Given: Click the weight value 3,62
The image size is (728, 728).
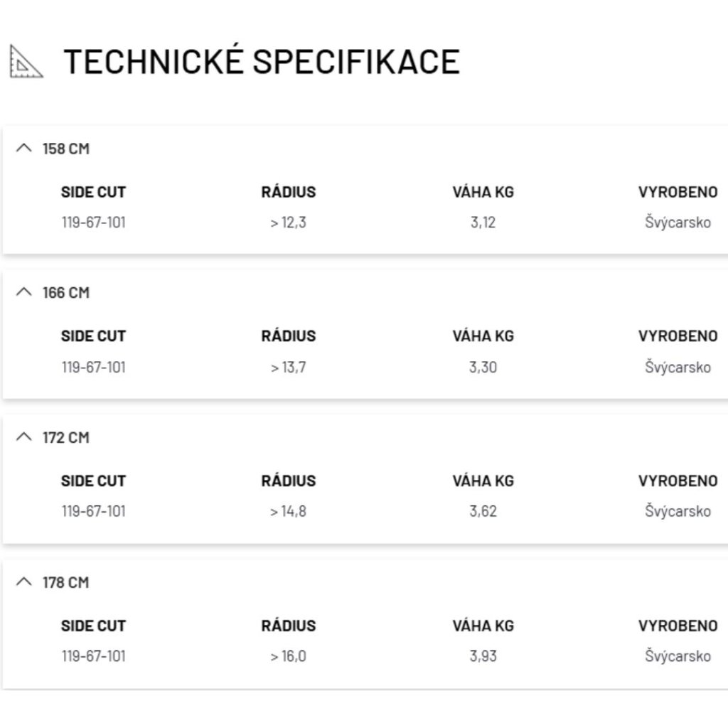Looking at the screenshot, I should point(483,511).
